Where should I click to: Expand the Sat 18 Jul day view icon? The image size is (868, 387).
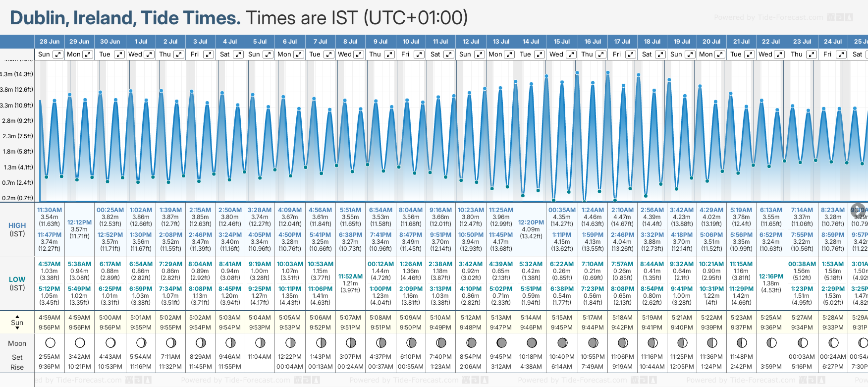pyautogui.click(x=660, y=55)
